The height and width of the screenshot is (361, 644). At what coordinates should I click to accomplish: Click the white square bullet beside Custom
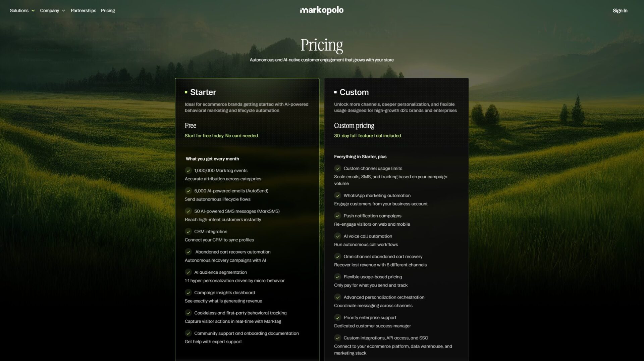coord(335,92)
